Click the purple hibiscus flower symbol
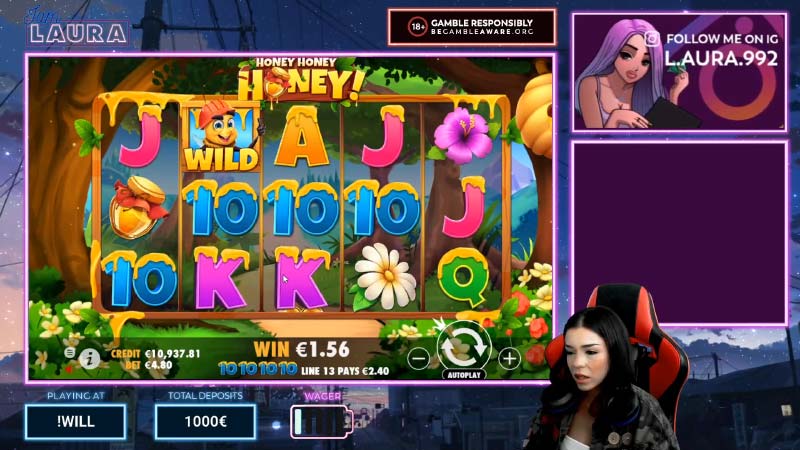 coord(463,135)
